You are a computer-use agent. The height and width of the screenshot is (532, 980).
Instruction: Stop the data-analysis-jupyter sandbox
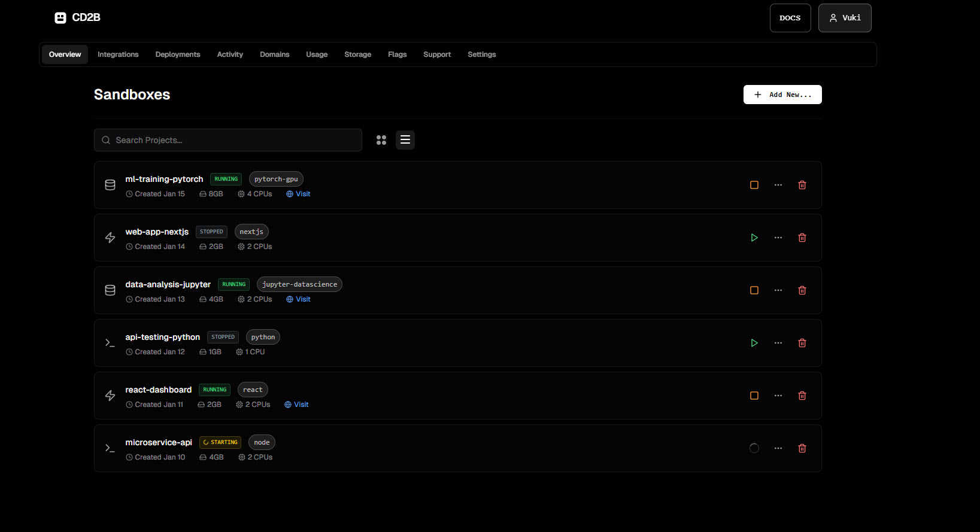coord(754,290)
